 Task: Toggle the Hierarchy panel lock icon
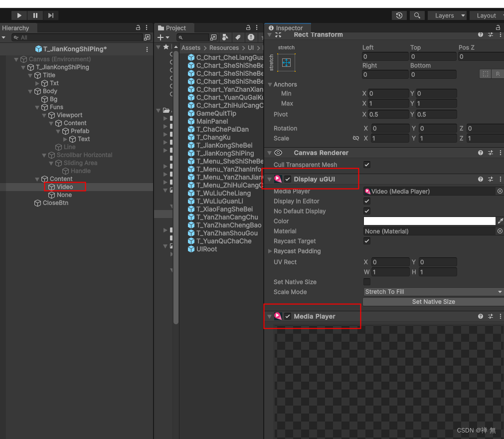point(138,27)
